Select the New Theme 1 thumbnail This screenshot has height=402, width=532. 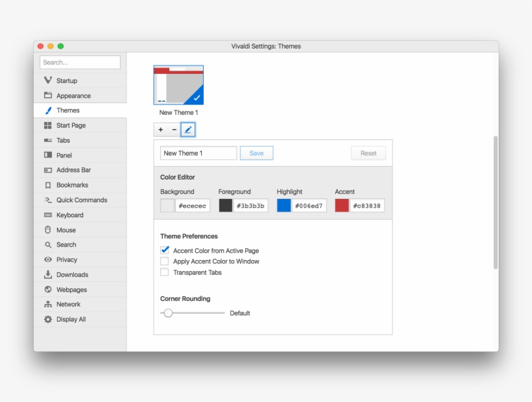[178, 85]
